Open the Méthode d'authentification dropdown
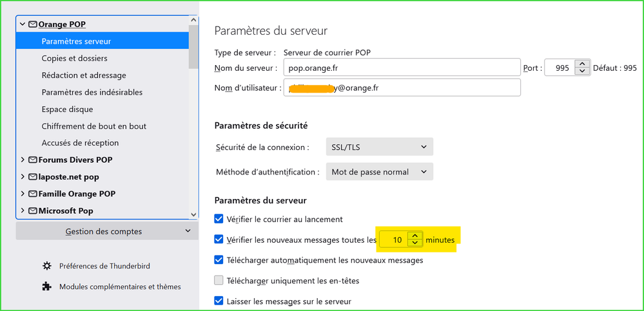The height and width of the screenshot is (311, 644). tap(379, 172)
